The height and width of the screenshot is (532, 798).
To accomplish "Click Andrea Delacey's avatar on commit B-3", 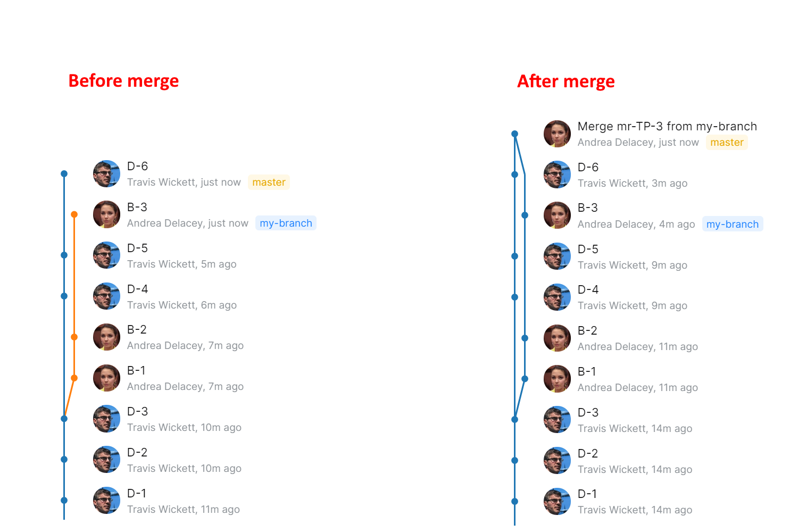I will [x=106, y=214].
